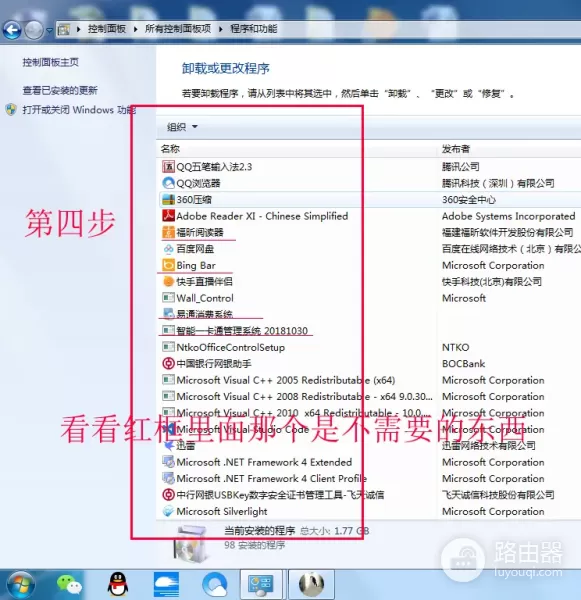The image size is (581, 600).
Task: Click publisher NTKO cell
Action: click(455, 347)
